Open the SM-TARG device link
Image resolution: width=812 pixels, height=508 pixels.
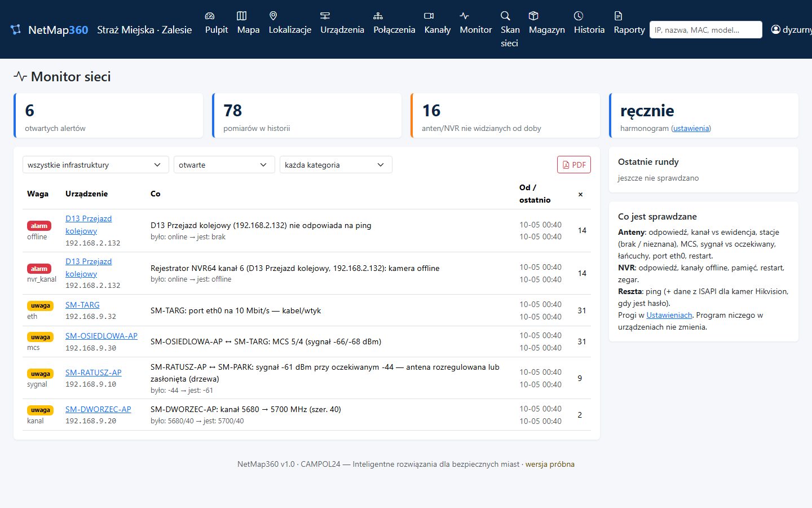[82, 305]
